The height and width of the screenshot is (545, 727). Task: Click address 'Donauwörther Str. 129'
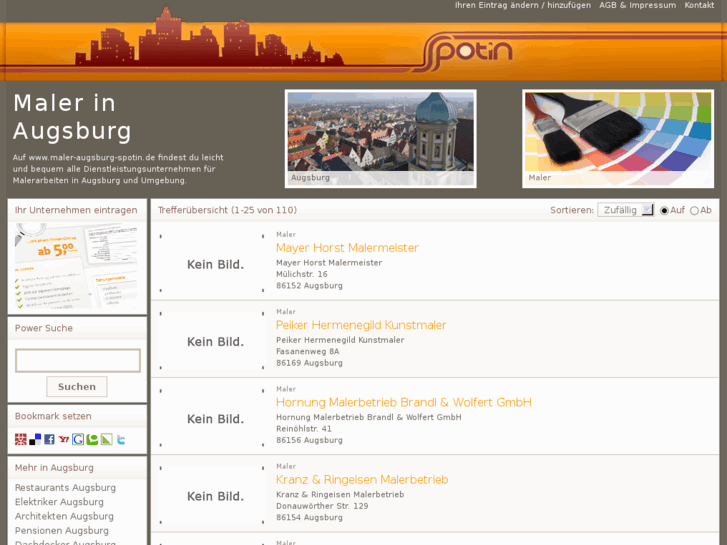point(322,506)
